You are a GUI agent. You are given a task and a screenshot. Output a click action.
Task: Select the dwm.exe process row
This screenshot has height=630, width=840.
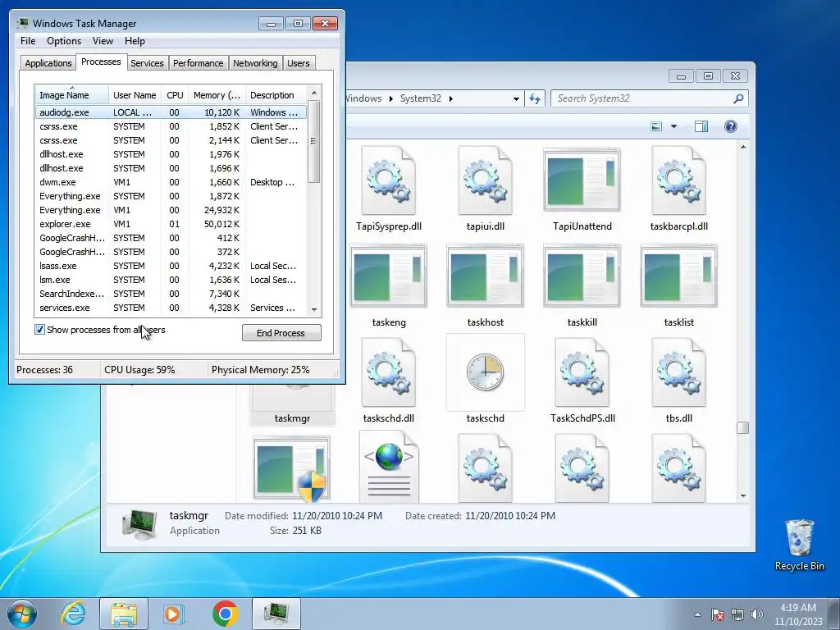point(171,182)
